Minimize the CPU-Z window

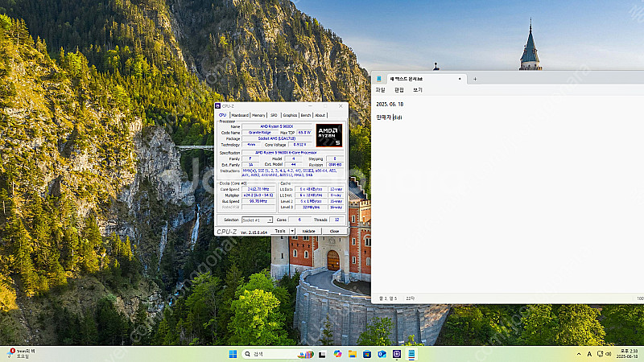tap(310, 106)
